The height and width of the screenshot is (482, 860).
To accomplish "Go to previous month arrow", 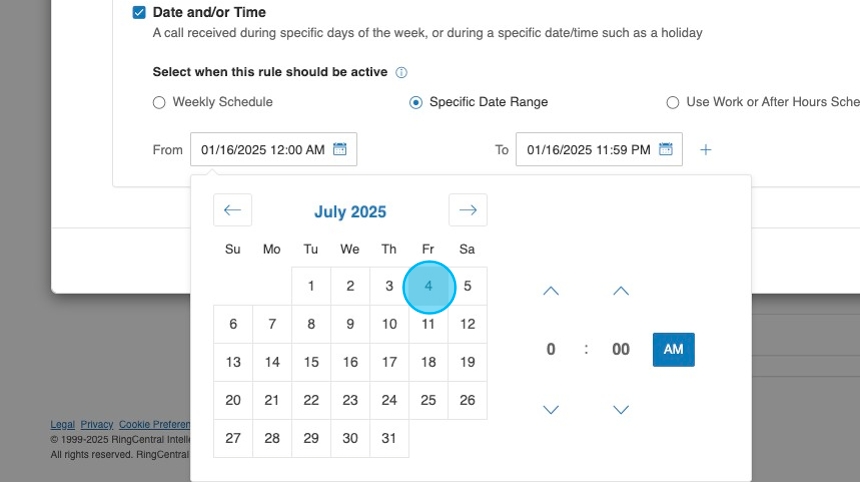I will (233, 210).
